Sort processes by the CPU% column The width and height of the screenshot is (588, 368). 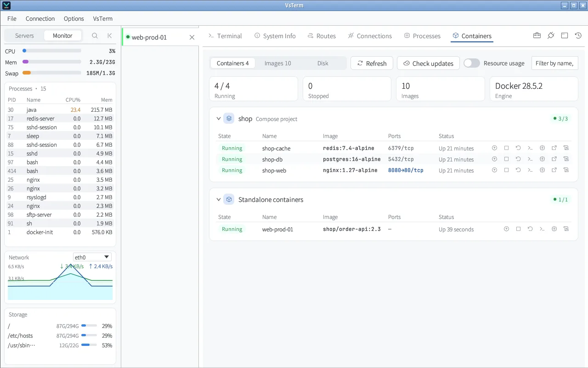(x=73, y=100)
